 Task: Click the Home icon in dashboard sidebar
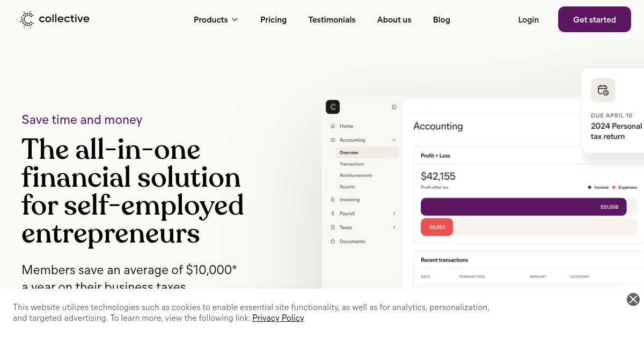coord(333,126)
